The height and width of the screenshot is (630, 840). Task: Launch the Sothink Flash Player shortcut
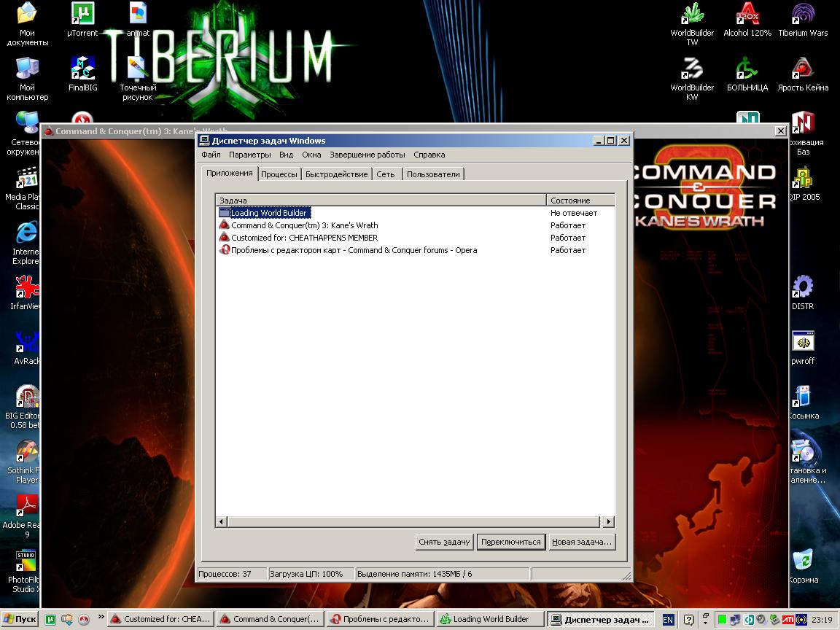pyautogui.click(x=25, y=462)
